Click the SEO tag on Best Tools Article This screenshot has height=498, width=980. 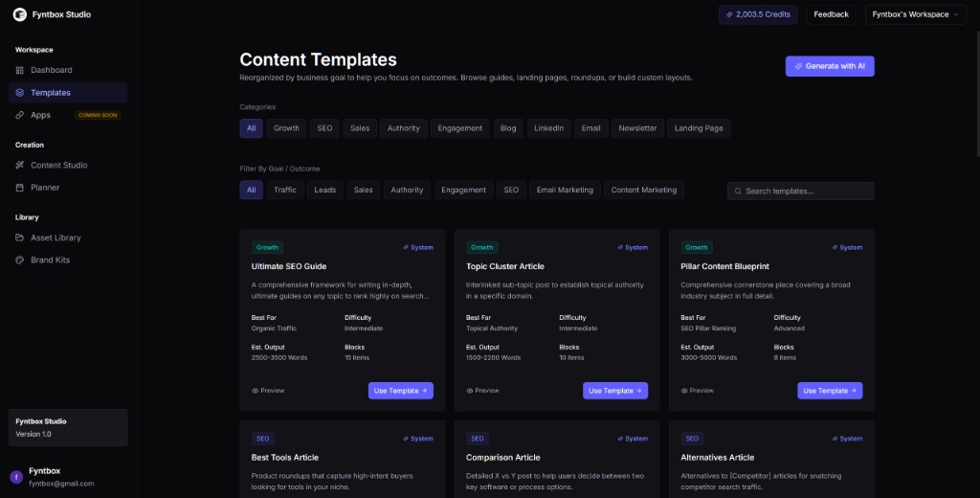pos(263,439)
